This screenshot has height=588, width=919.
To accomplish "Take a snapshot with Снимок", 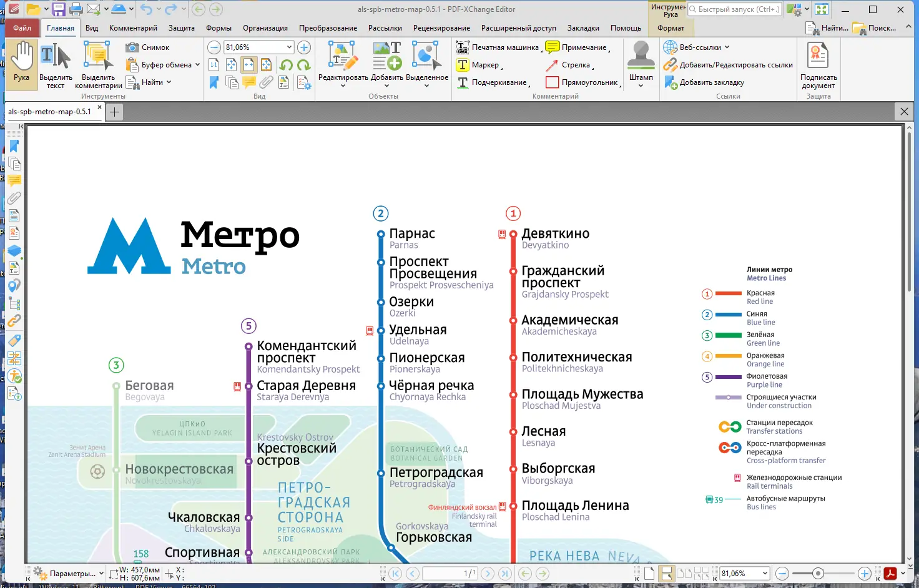I will point(148,47).
